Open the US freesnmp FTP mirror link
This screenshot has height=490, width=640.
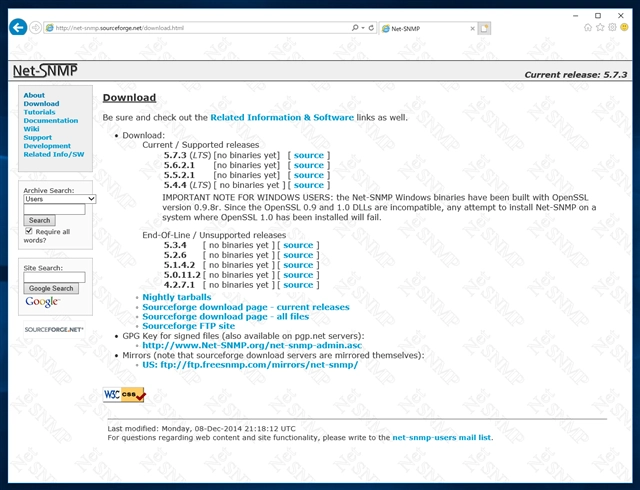pos(250,365)
